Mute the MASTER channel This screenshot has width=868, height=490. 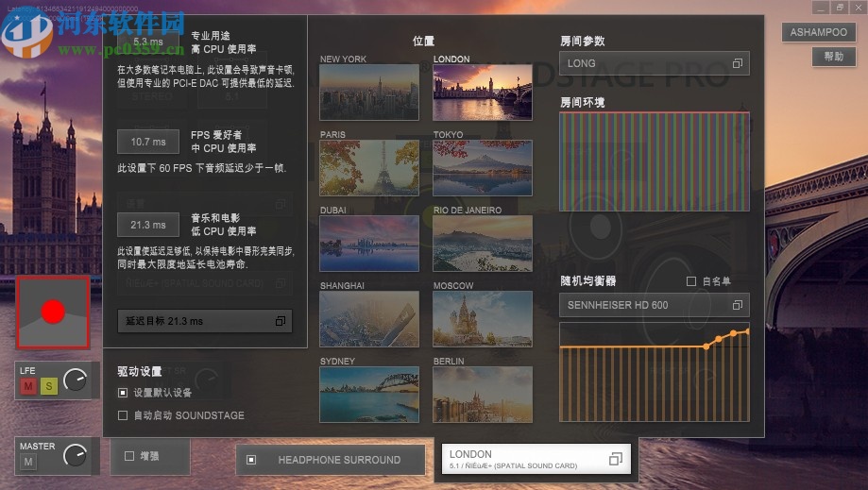point(28,462)
